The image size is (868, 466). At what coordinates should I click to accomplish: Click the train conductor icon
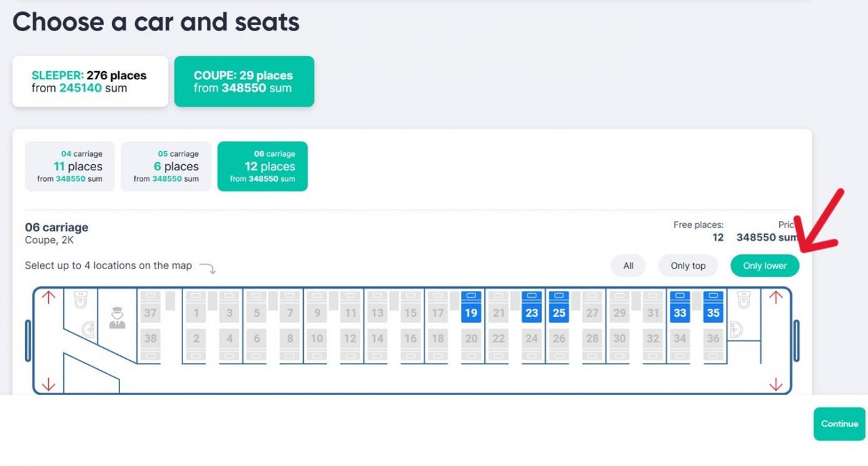(x=117, y=317)
